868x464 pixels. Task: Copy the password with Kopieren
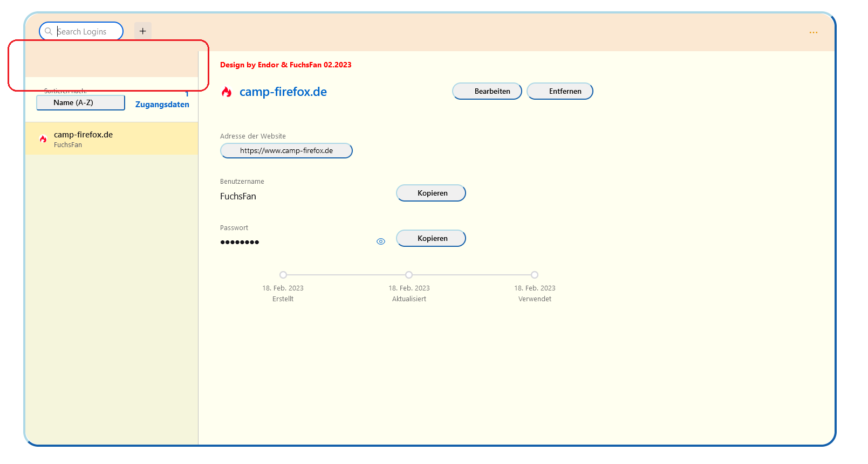coord(431,238)
